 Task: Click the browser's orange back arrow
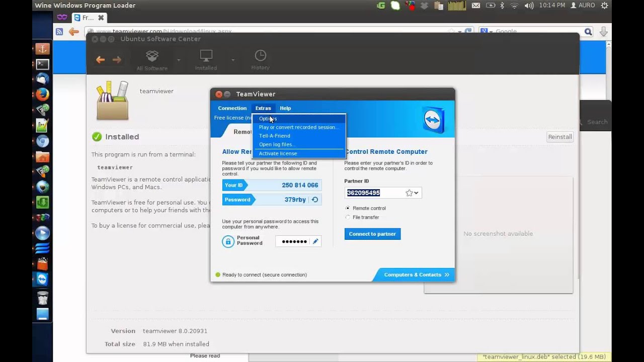(74, 32)
